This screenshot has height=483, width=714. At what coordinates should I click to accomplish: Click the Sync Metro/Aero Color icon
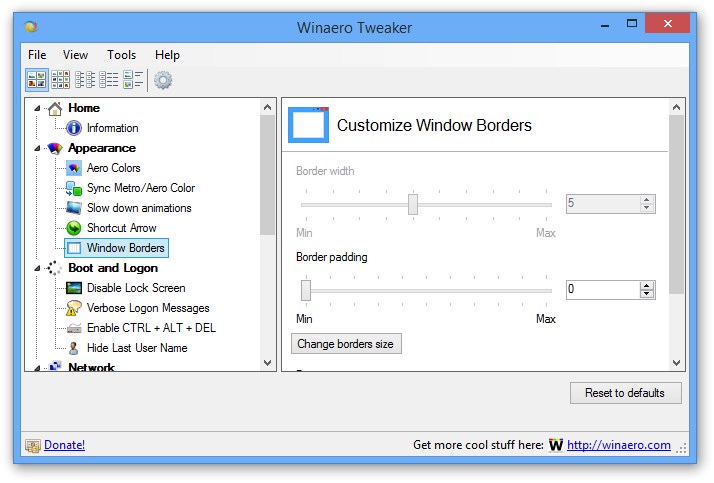pyautogui.click(x=74, y=188)
